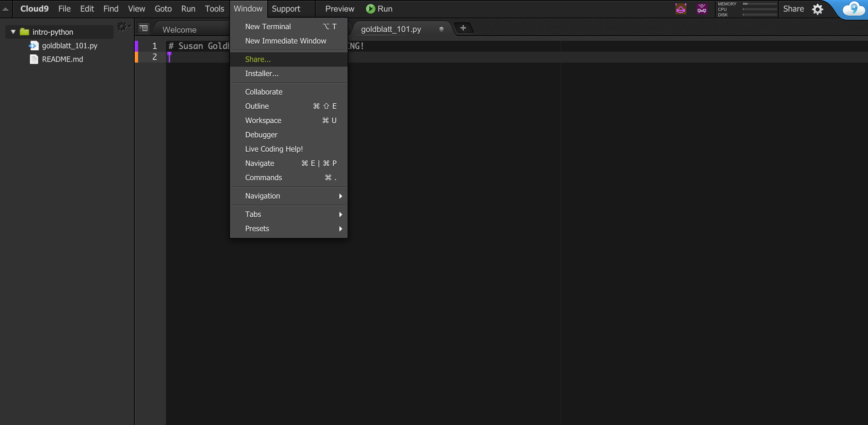
Task: Click the plus icon to add tab
Action: tap(463, 28)
